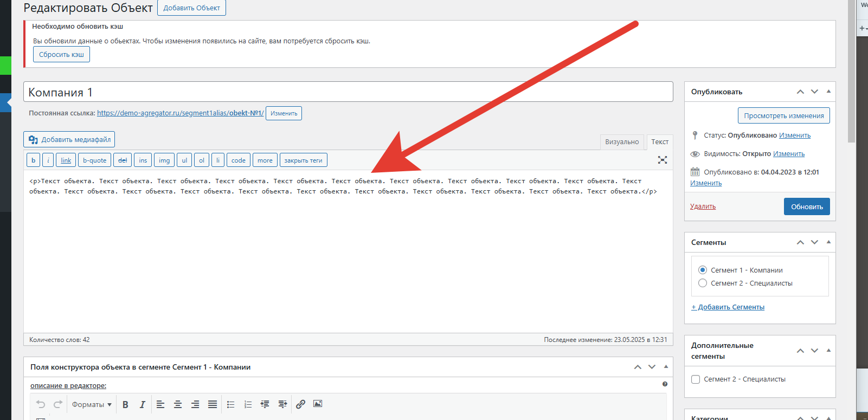
Task: Click the insert link chain icon
Action: click(x=300, y=404)
